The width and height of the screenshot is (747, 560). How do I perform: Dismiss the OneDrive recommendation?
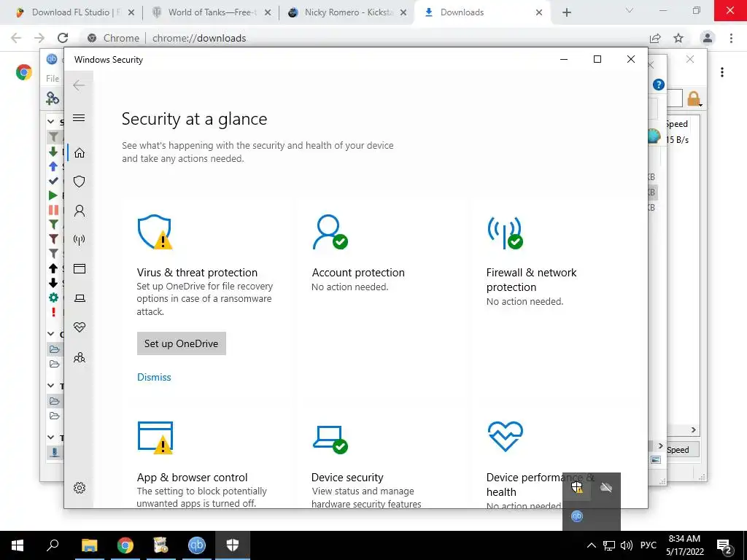154,377
